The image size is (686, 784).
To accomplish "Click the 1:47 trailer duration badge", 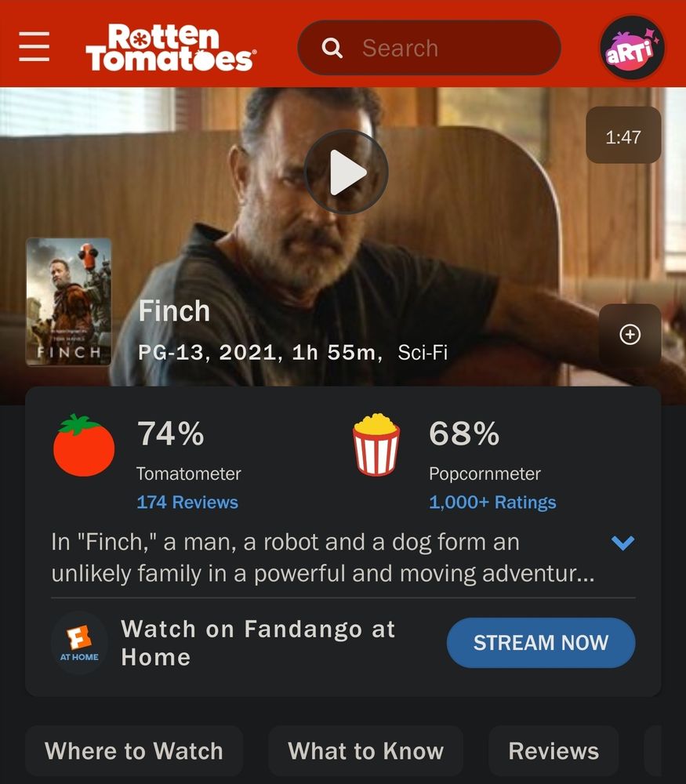I will click(623, 135).
